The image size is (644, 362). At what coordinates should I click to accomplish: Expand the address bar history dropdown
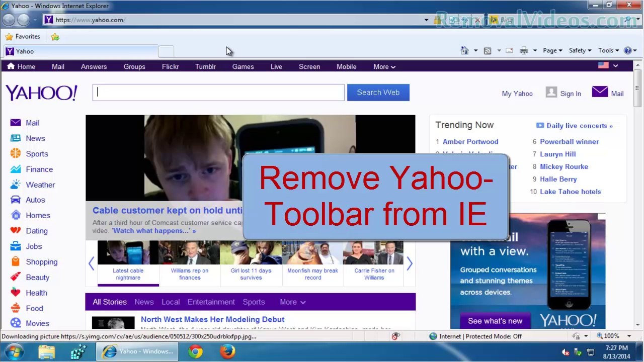pos(426,20)
